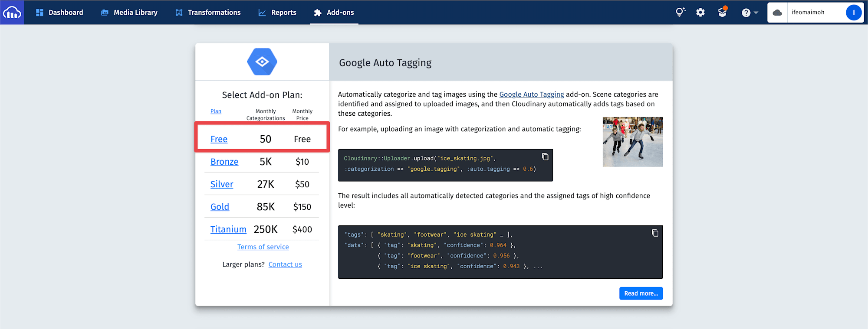Screen dimensions: 868x329
Task: Click the $50 Silver price
Action: pos(302,184)
